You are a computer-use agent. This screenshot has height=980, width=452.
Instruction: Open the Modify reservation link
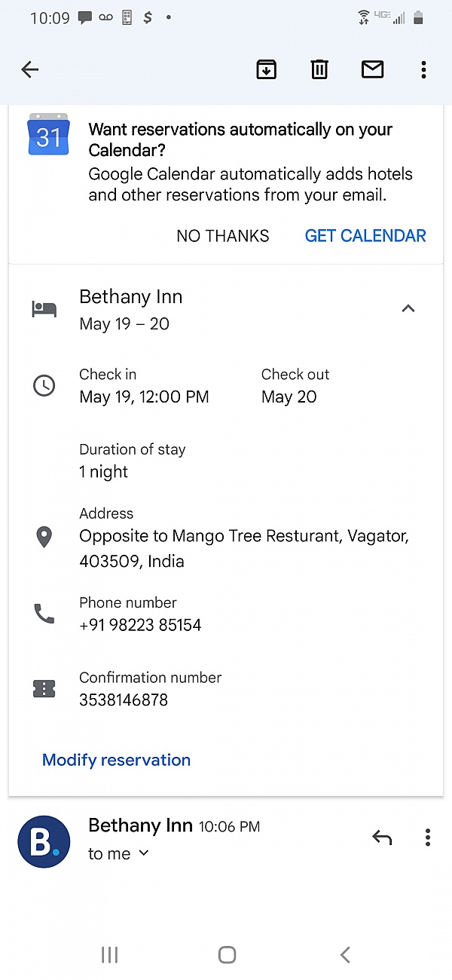pos(116,760)
